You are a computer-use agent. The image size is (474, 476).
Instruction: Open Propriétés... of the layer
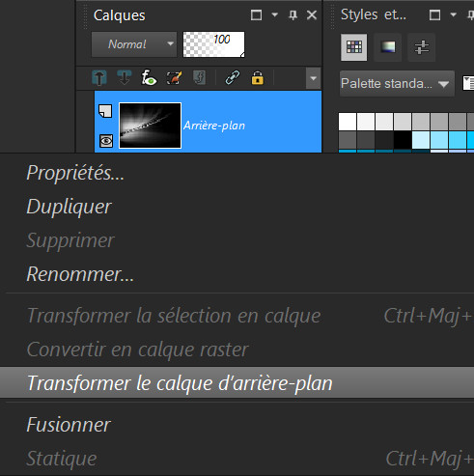point(75,173)
